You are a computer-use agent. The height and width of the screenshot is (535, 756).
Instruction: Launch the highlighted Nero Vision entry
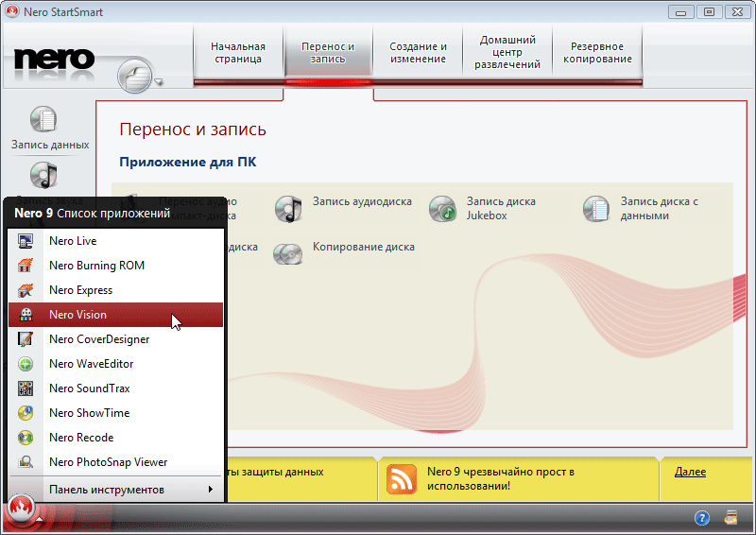click(115, 315)
